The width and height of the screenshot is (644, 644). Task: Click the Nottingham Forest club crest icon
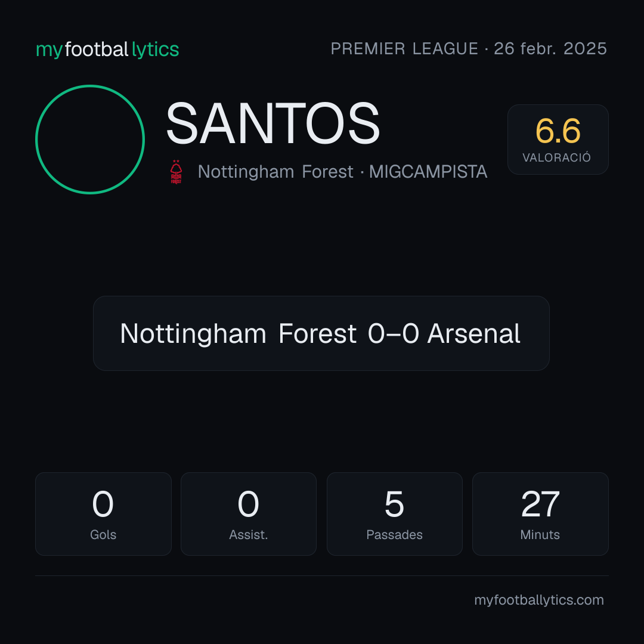point(176,172)
